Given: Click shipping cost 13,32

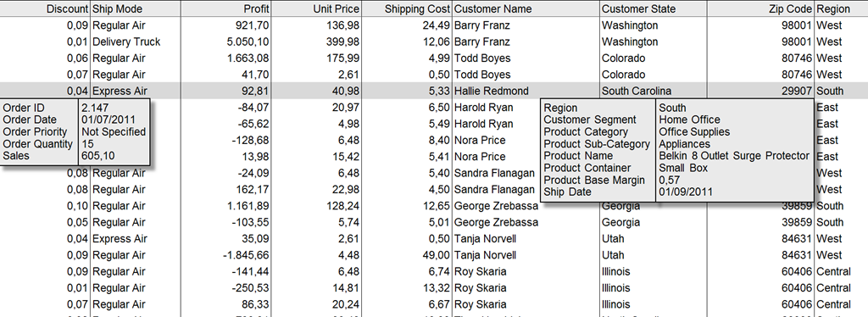Looking at the screenshot, I should (437, 287).
